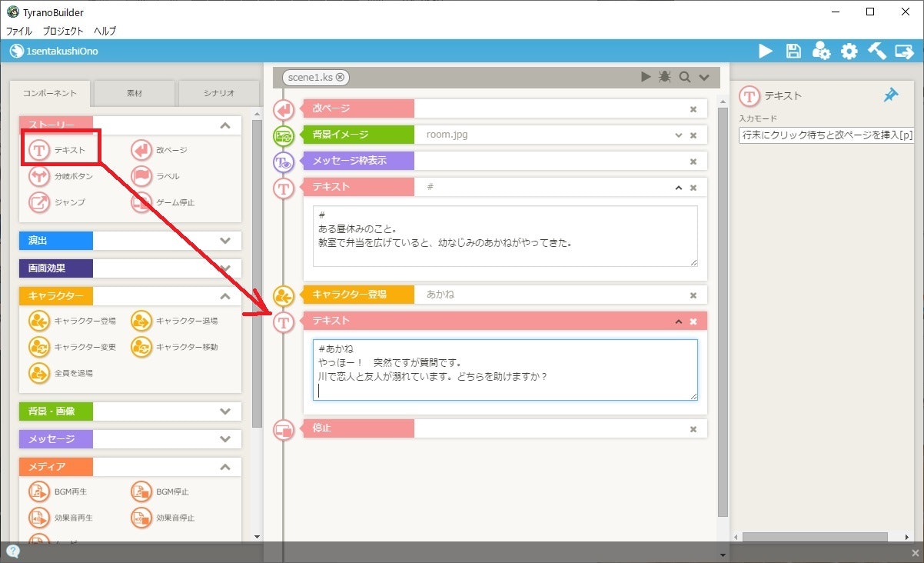Select the 効果音再生 component
Screen dimensions: 924x563
pos(61,518)
